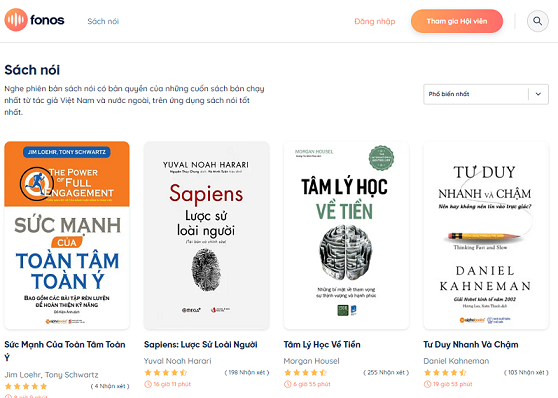
Task: Open the Sách nói navigation menu item
Action: 103,21
